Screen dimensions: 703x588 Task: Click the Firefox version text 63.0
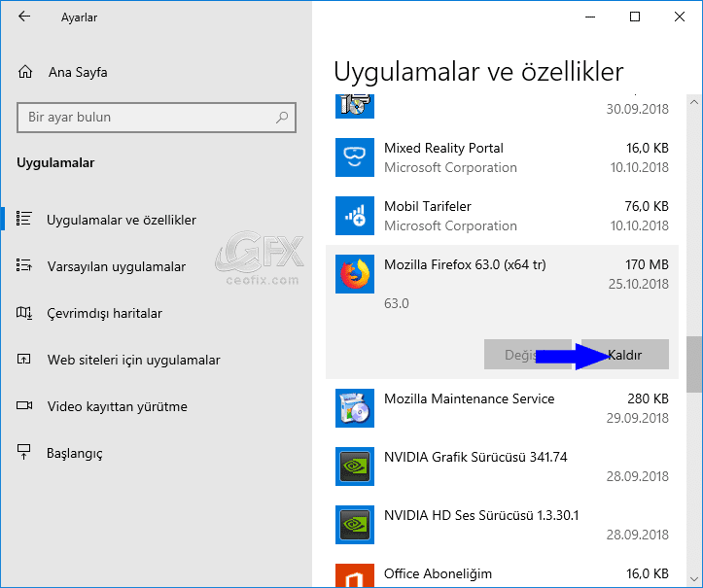click(x=397, y=303)
